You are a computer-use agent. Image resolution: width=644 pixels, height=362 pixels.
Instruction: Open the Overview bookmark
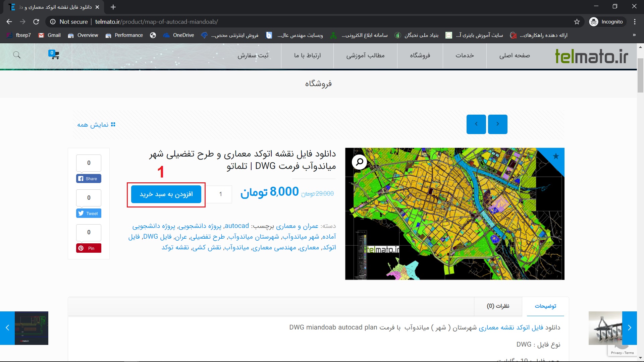(x=83, y=35)
